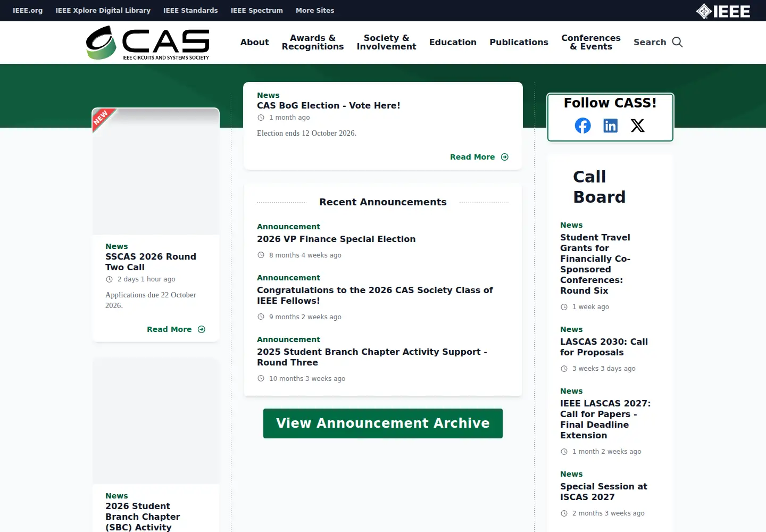Open 2026 VP Finance Special Election announcement
Screen dimensions: 766x532
(x=336, y=239)
